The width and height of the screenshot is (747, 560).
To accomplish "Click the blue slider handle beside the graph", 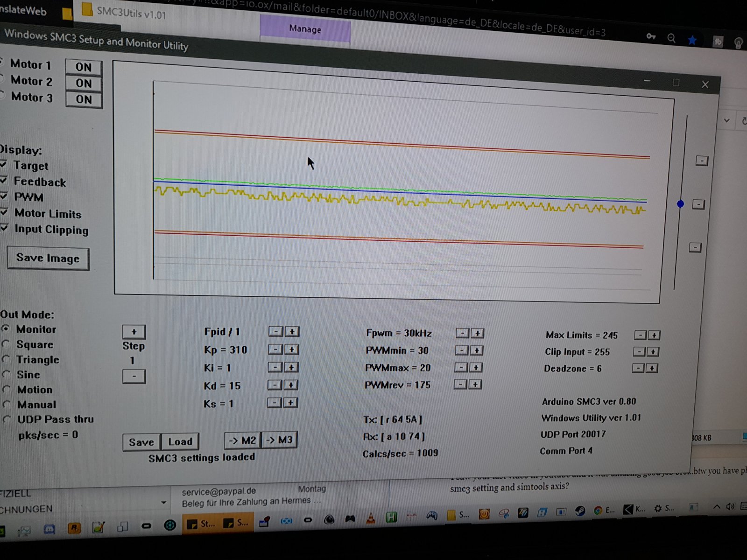I will pyautogui.click(x=680, y=204).
